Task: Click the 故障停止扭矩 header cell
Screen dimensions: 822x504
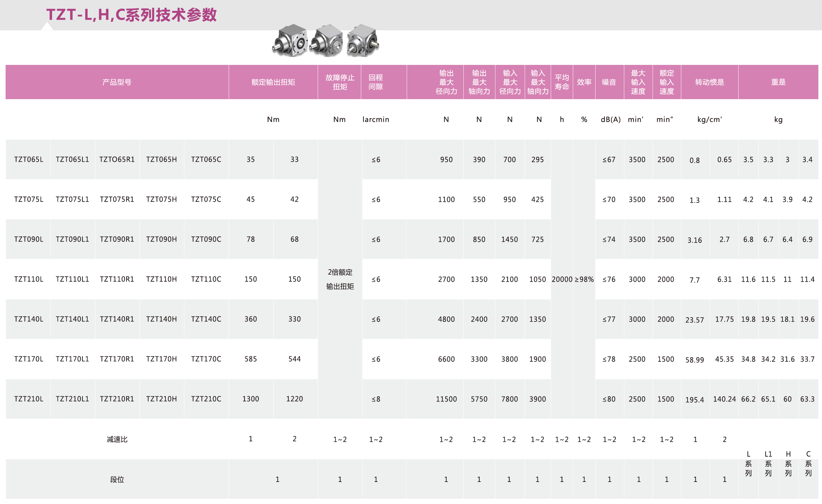Action: (339, 82)
